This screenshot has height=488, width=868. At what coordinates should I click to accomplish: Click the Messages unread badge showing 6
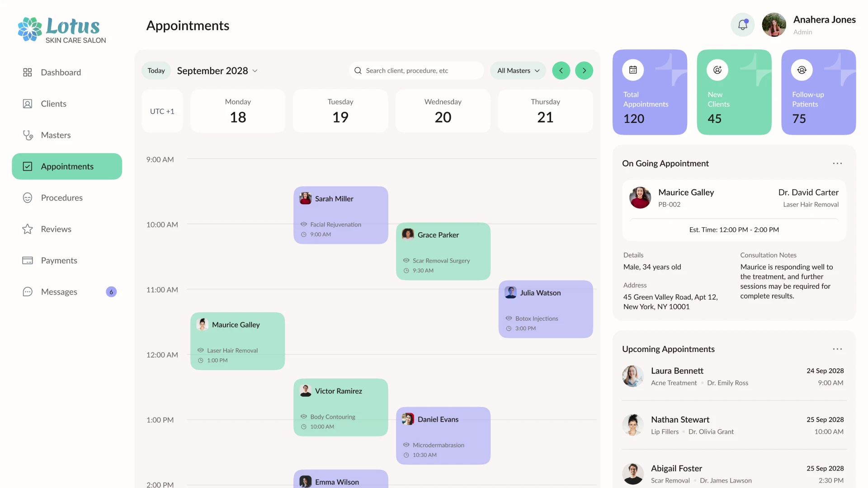coord(111,292)
